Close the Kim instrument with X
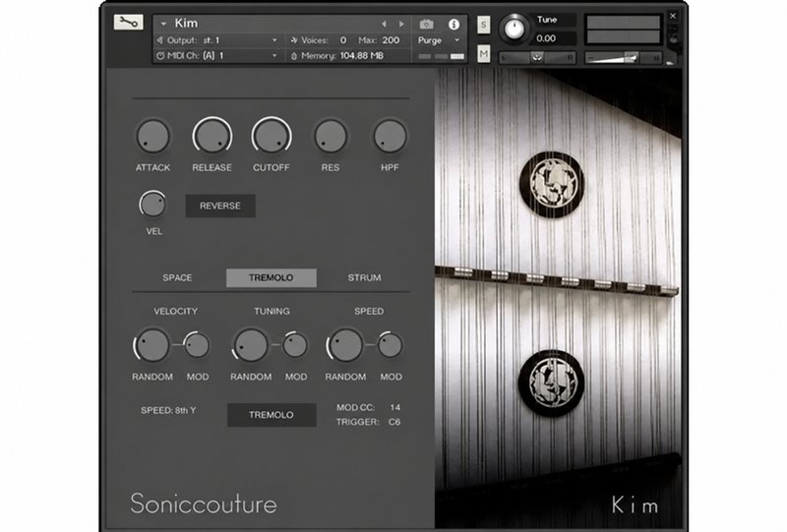Image resolution: width=787 pixels, height=532 pixels. tap(673, 16)
